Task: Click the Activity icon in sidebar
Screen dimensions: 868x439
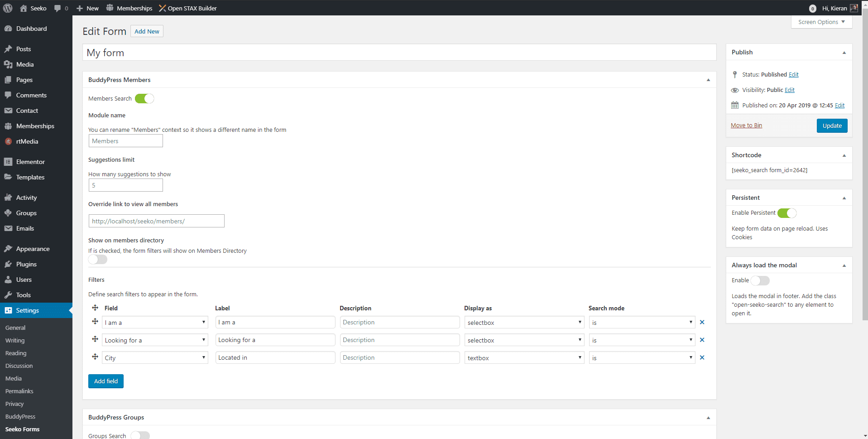Action: point(8,198)
